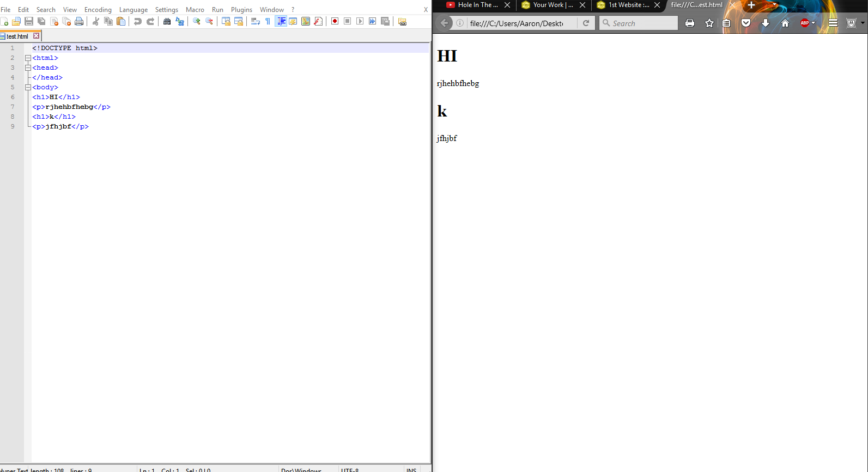Screen dimensions: 868x472
Task: Zoom in the editor text
Action: (197, 21)
